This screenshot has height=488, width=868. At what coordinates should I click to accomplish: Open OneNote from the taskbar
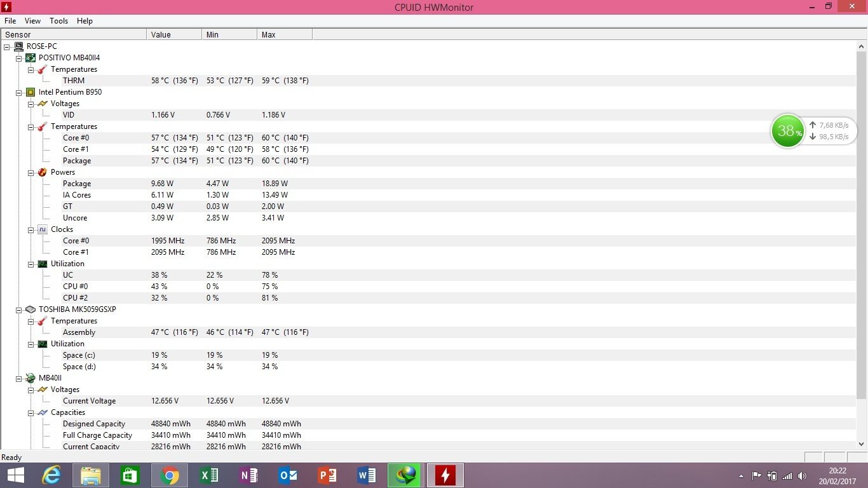pos(248,475)
